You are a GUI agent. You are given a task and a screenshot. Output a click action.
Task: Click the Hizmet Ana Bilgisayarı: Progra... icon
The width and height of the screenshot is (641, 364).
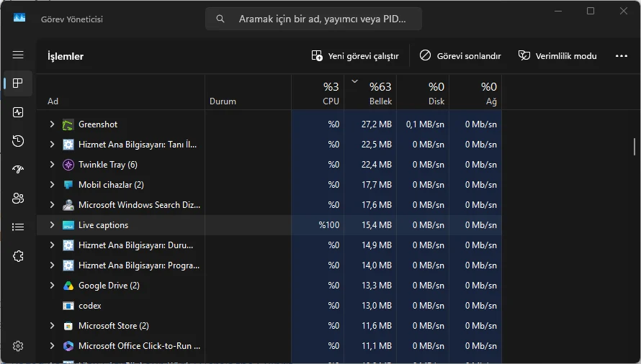pos(68,265)
